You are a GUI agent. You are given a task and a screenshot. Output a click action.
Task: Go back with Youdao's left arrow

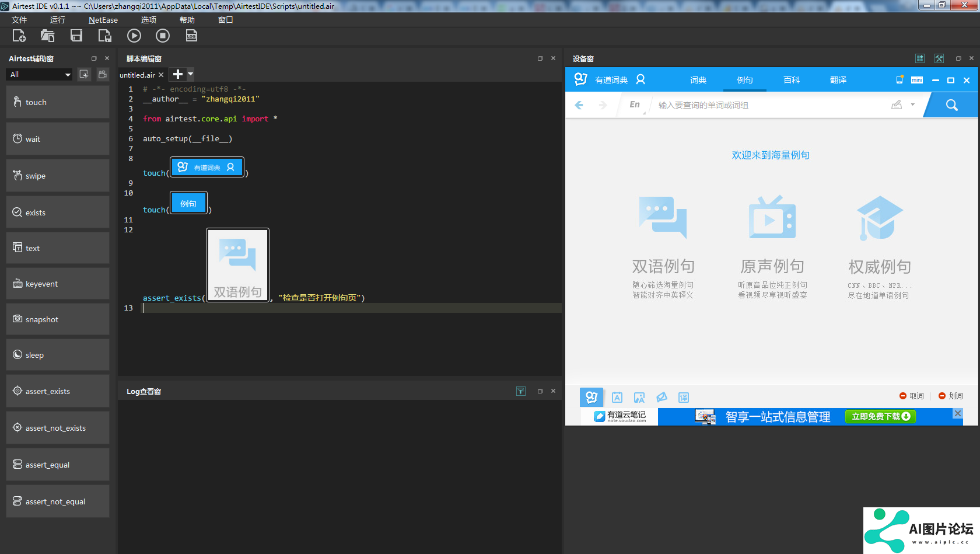pos(579,105)
